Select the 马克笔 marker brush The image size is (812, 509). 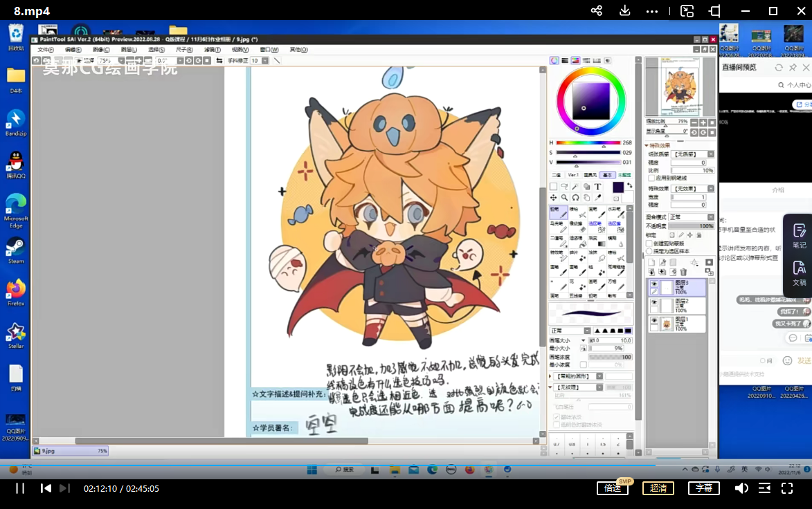pyautogui.click(x=558, y=227)
